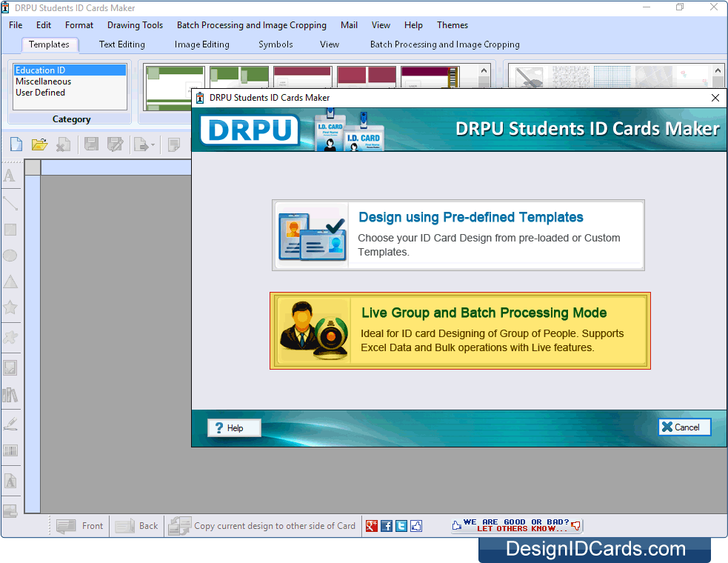Switch to Batch Processing and Image Cropping tab
This screenshot has width=728, height=563.
click(444, 44)
